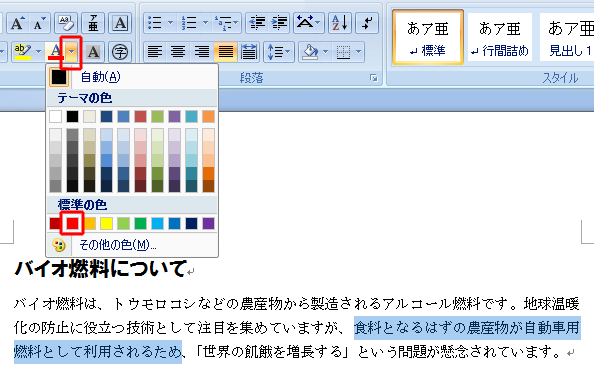Click the numbered list icon

[x=189, y=23]
